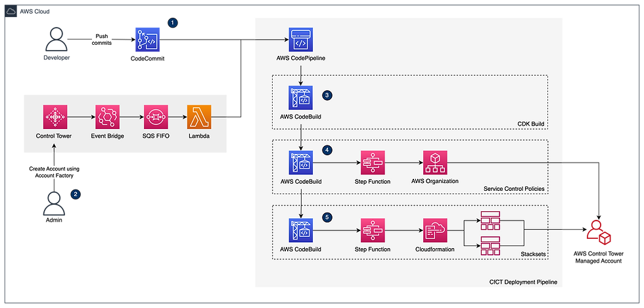
Task: Select the SQS FIFO queue icon
Action: (x=156, y=116)
